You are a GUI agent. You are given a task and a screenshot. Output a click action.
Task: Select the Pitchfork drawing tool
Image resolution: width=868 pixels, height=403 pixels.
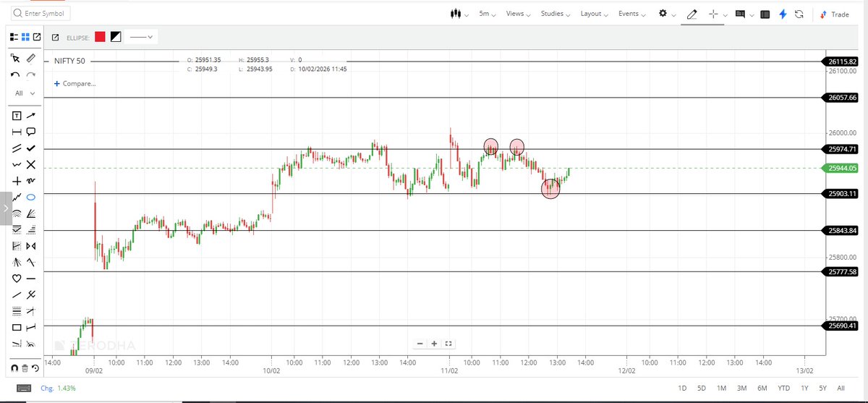pos(31,295)
